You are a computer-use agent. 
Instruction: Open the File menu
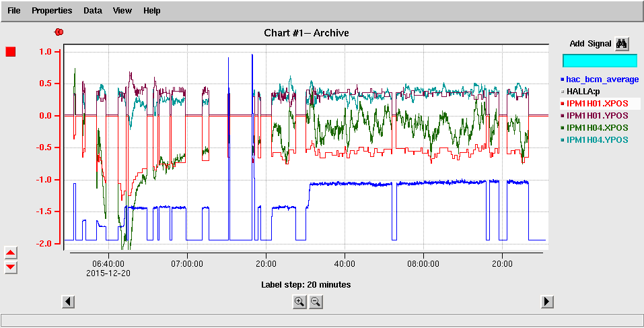click(x=14, y=11)
